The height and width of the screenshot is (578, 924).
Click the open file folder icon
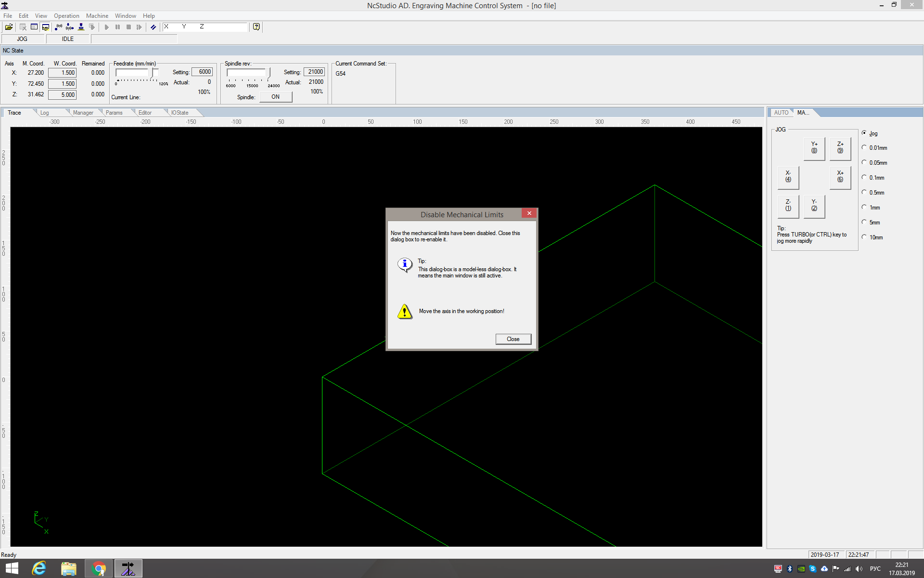coord(9,27)
